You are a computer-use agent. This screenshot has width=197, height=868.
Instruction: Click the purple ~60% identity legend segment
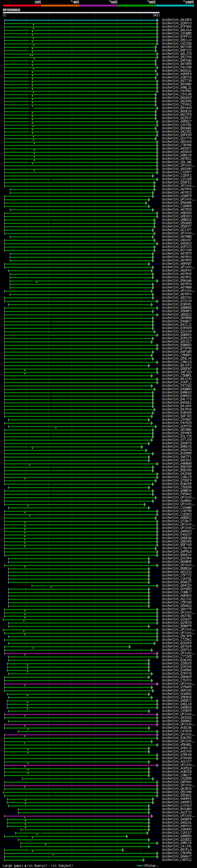pyautogui.click(x=99, y=6)
